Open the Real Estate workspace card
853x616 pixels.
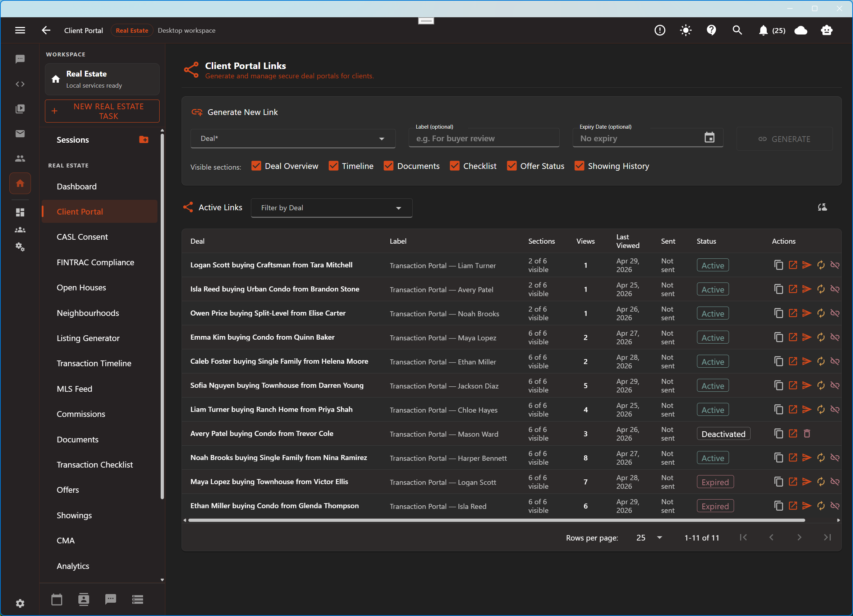(102, 79)
